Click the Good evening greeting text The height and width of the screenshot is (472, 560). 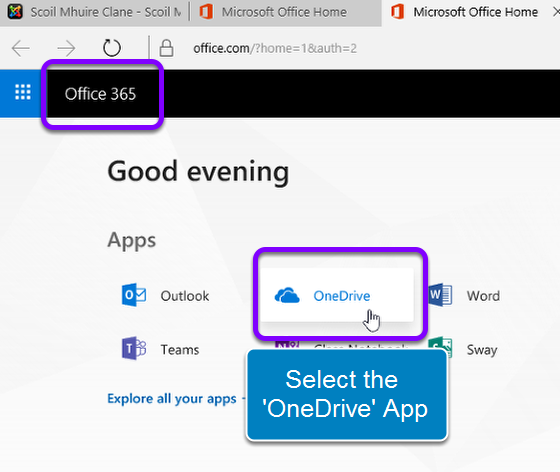[198, 172]
